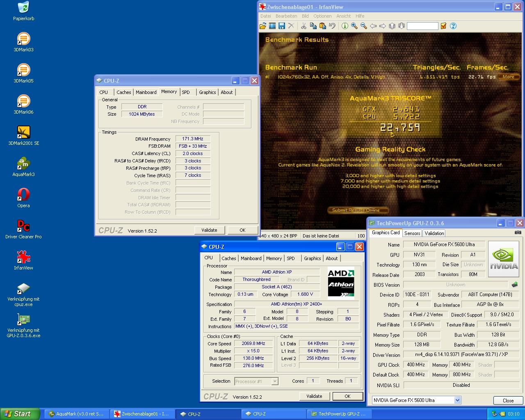Click Validate in the lower CPU-Z window
The height and width of the screenshot is (420, 525).
(x=314, y=396)
